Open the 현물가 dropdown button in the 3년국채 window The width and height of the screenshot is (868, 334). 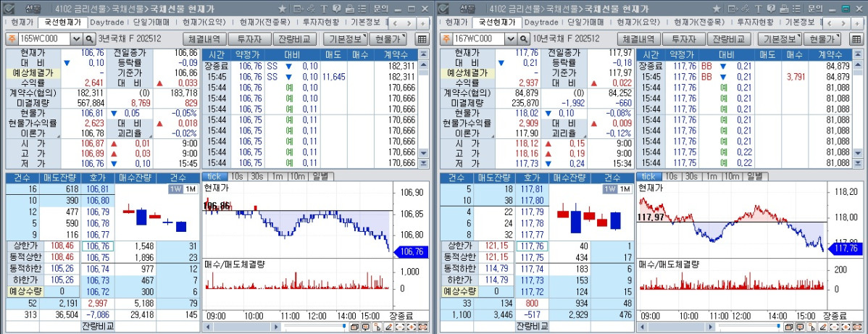click(x=388, y=39)
